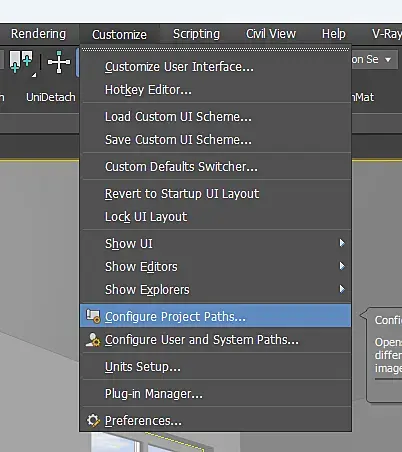Screen dimensions: 402x452
Task: Open the Civil View menu
Action: pos(271,34)
